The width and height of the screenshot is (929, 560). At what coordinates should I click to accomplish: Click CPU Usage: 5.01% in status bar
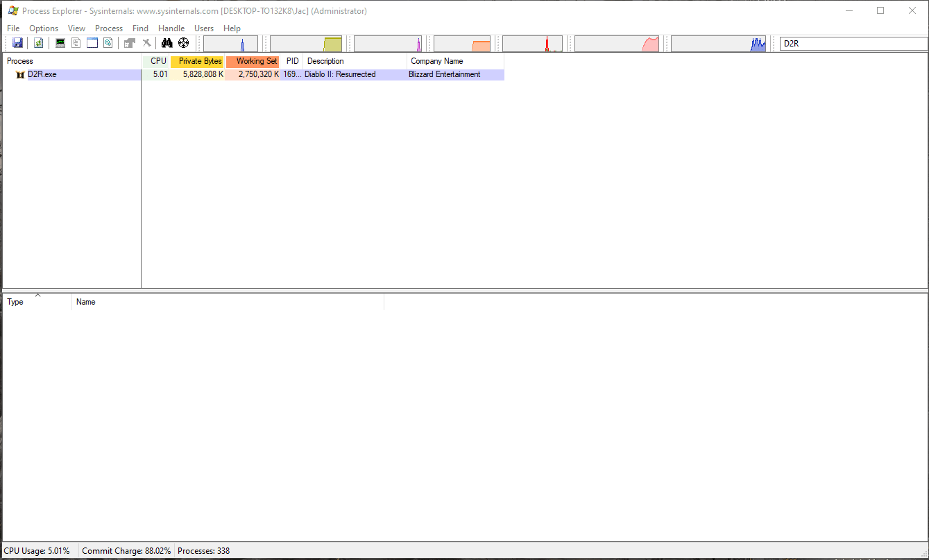(37, 551)
